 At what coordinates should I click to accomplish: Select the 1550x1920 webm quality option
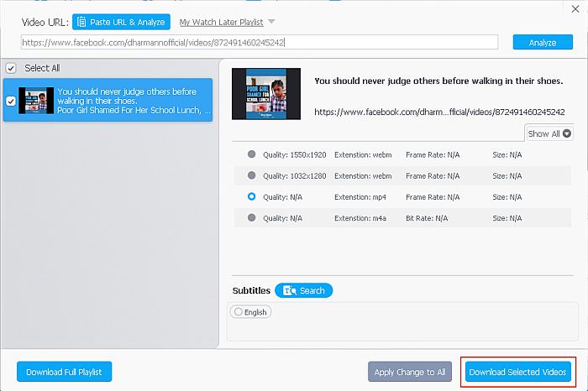click(x=252, y=154)
